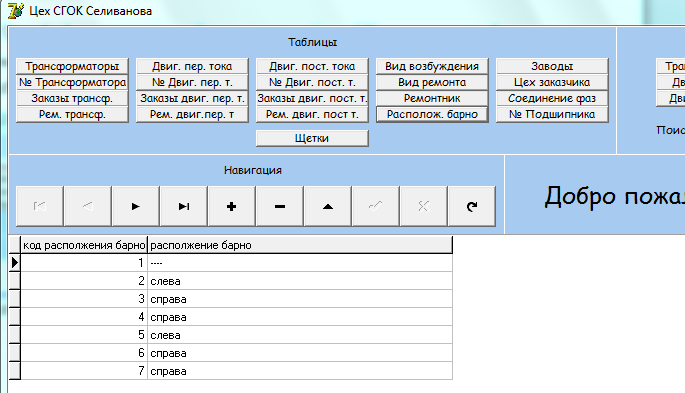Post edit with checkmark navigator button
Screen dimensions: 685x393
pos(376,206)
